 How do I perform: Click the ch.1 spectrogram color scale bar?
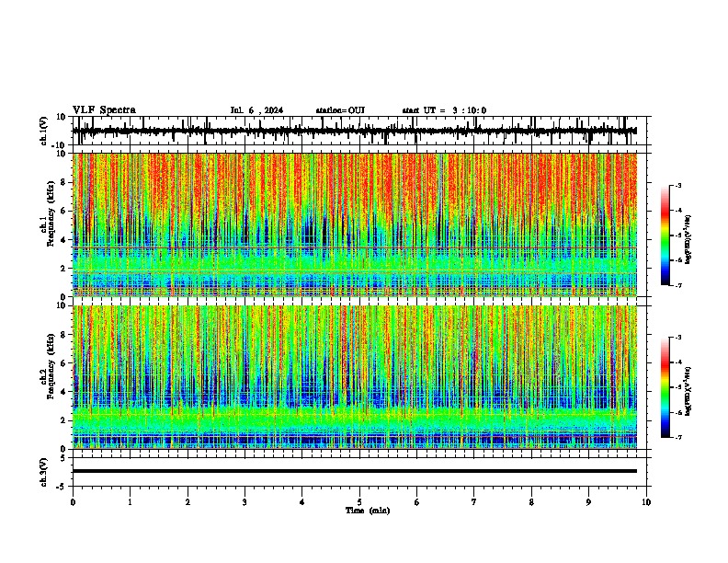point(665,236)
